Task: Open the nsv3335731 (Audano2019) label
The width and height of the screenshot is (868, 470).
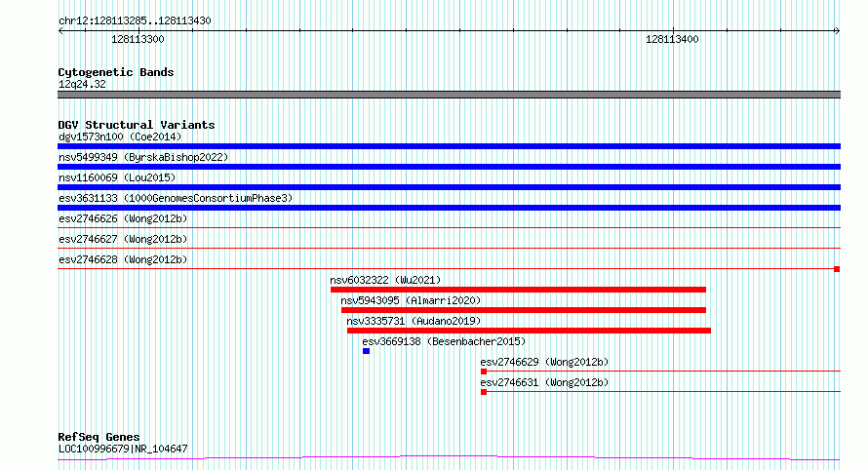Action: (x=414, y=321)
